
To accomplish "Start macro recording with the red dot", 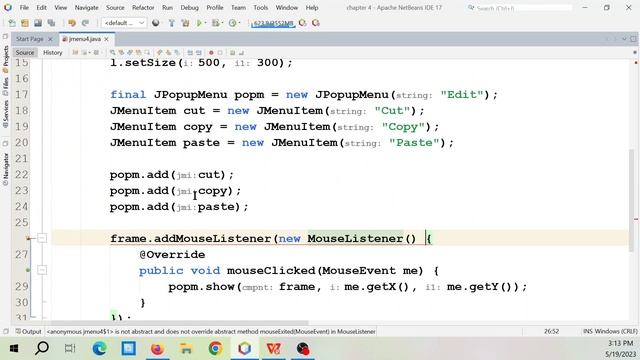I will 211,53.
